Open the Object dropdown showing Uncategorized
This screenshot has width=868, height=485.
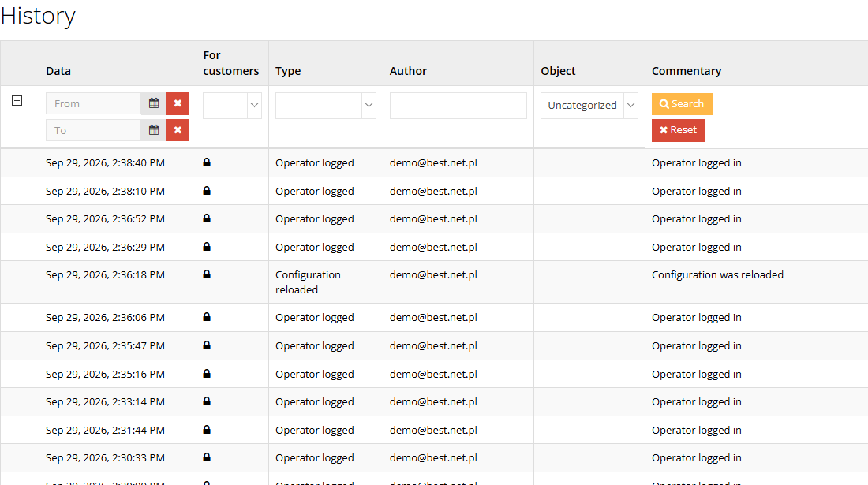(x=589, y=106)
